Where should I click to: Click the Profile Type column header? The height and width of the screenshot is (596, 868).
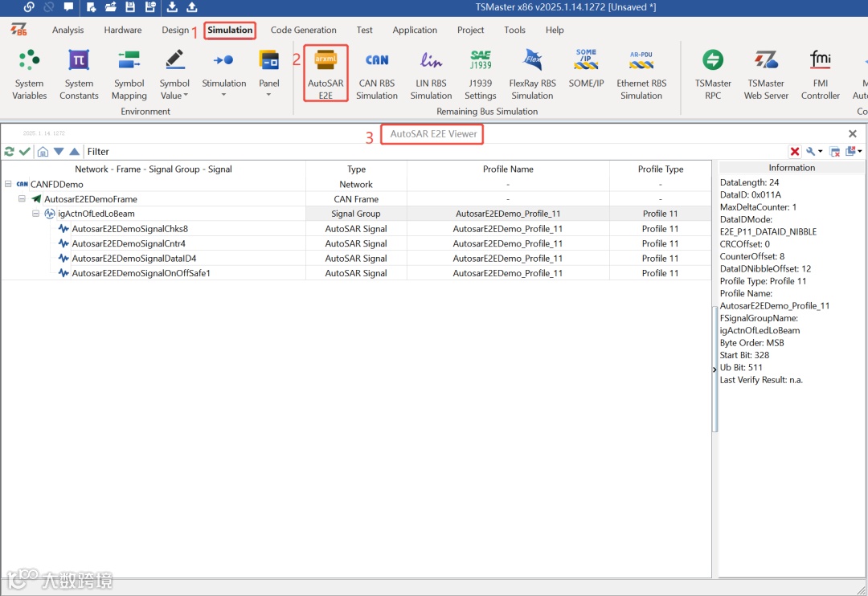[x=661, y=169]
